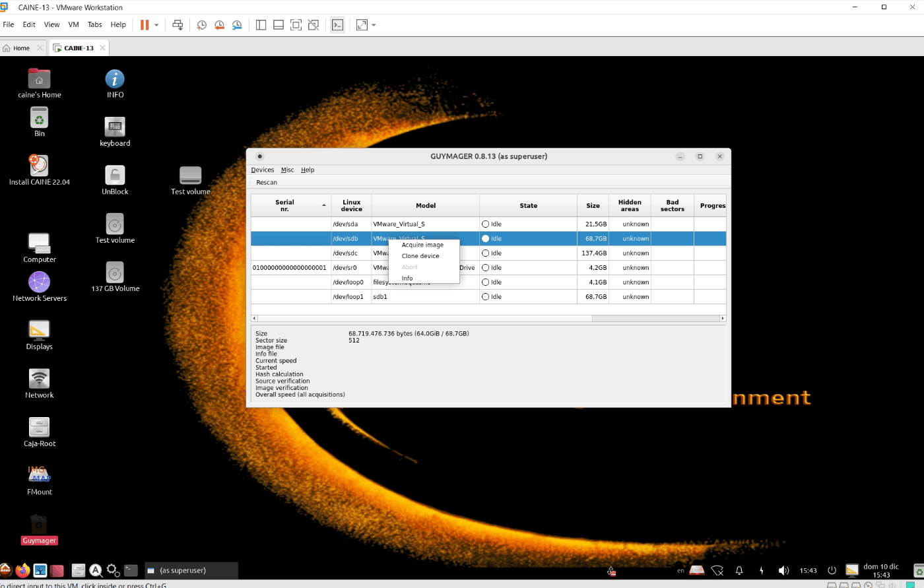Select the /dev/loop0 device cell

click(352, 282)
